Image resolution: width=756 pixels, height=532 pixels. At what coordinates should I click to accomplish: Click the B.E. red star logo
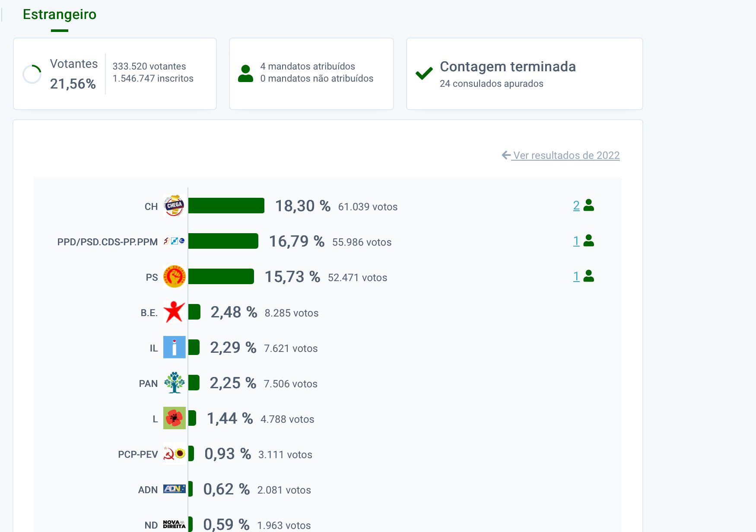pos(174,312)
